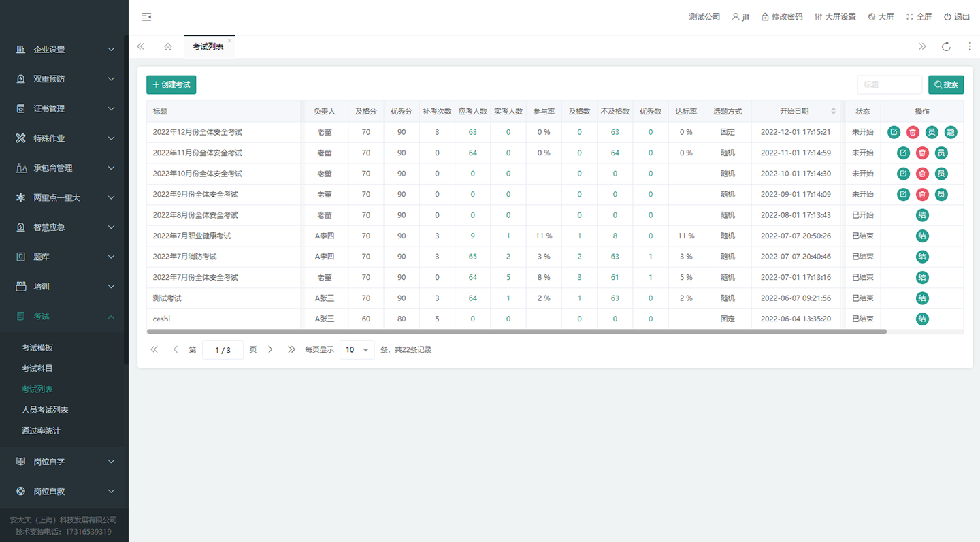Close the 考试列表 tab
This screenshot has height=542, width=980.
[229, 41]
